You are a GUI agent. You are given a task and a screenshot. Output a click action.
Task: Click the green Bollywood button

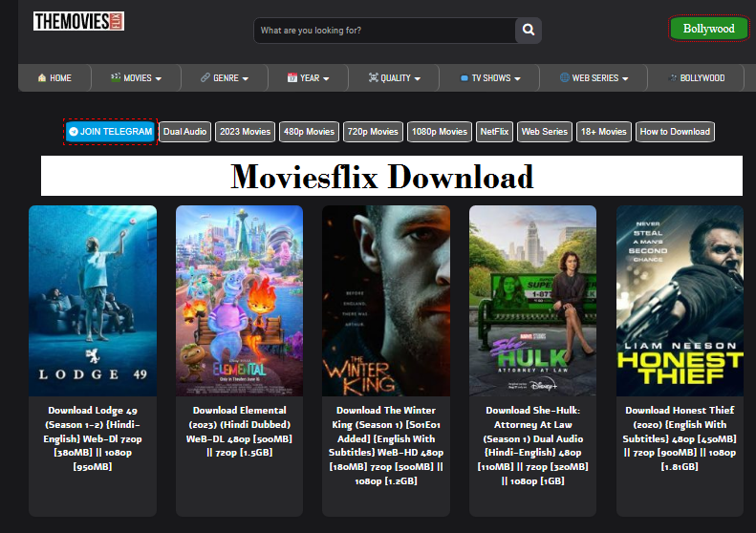[709, 29]
